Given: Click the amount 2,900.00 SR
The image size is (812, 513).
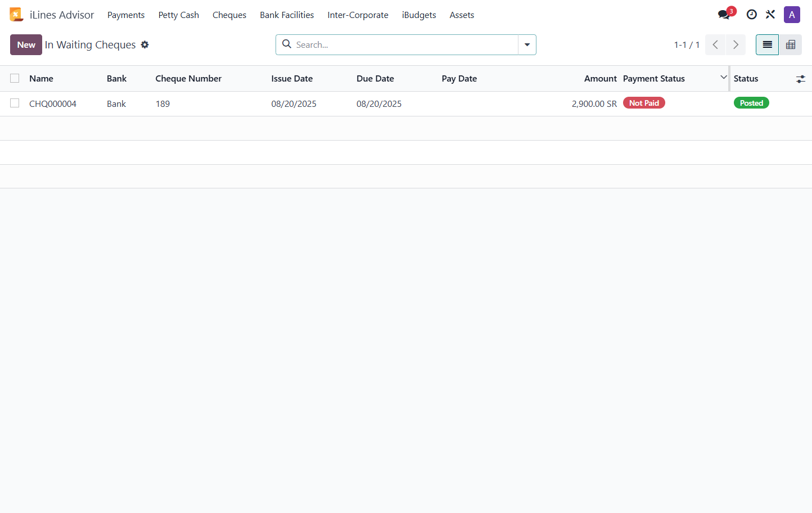Looking at the screenshot, I should [x=594, y=103].
